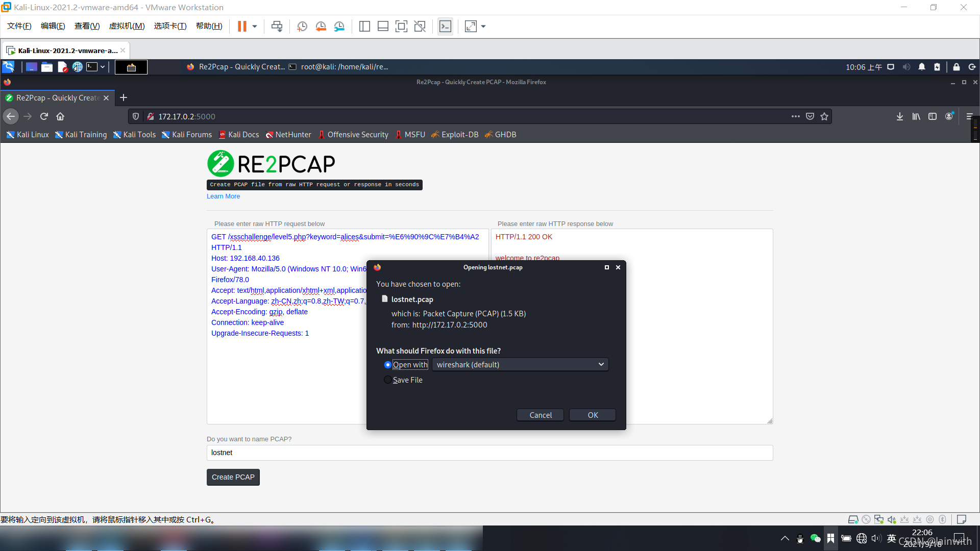Click the VMware pause button
This screenshot has width=980, height=551.
[x=242, y=26]
